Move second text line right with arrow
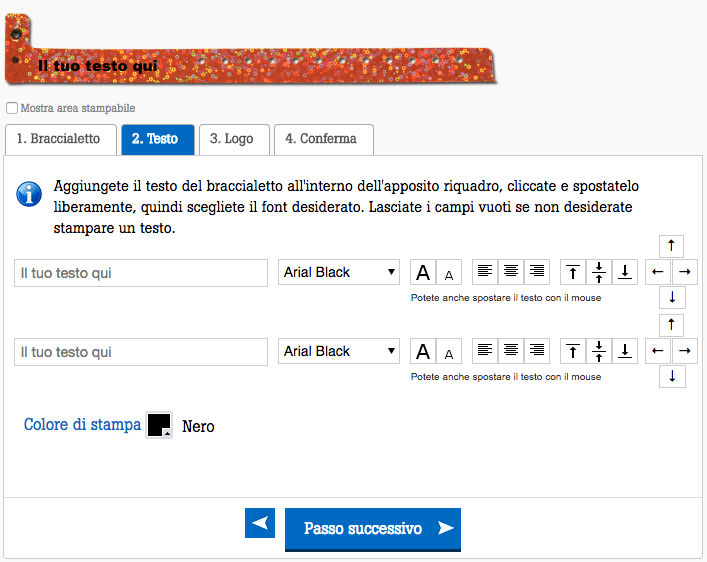707x562 pixels. 685,351
